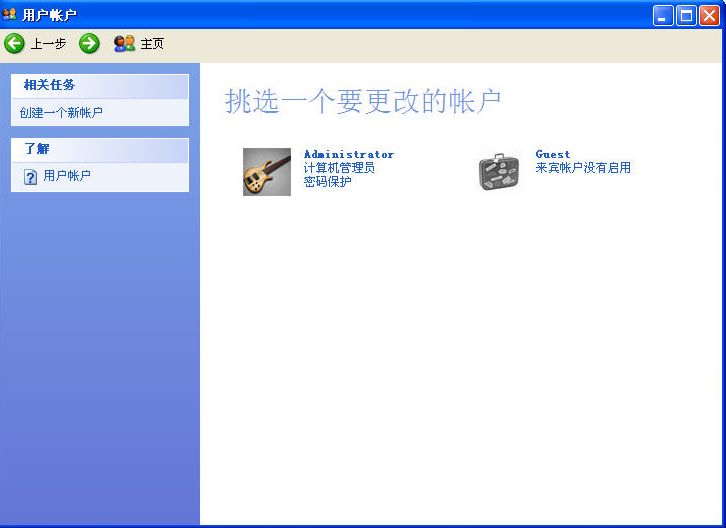Click the 上一步 text label
Viewport: 726px width, 528px height.
[49, 44]
